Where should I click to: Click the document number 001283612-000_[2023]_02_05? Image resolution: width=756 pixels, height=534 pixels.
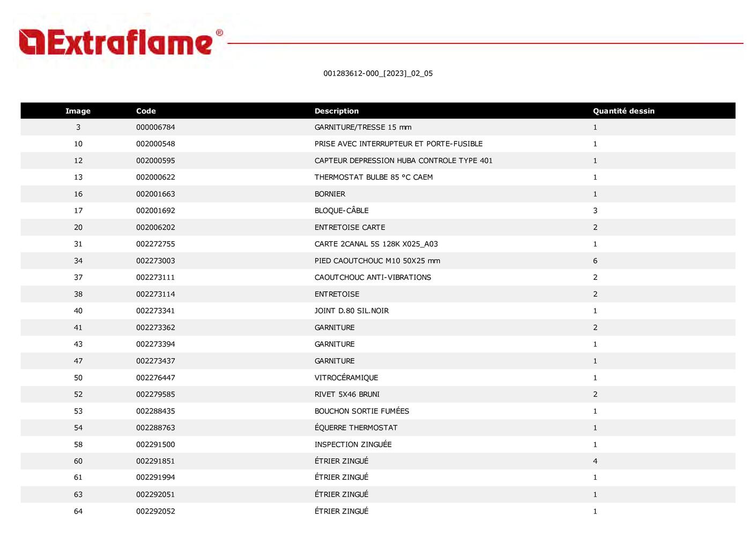click(x=377, y=73)
